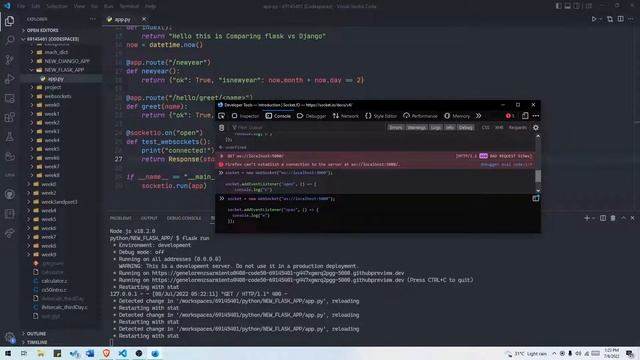
Task: Expand the NEW_DJANGO_APP folder
Action: pos(62,61)
